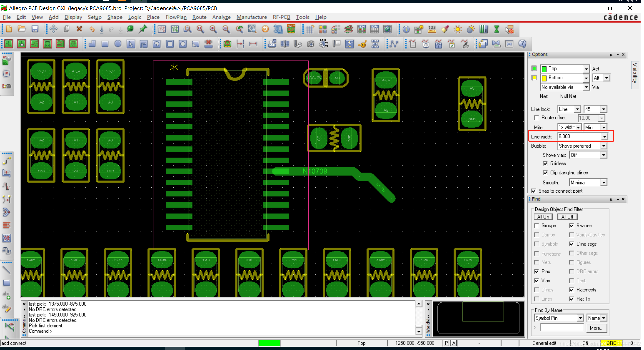
Task: Click the green hourglass toolbar icon
Action: pos(497,29)
